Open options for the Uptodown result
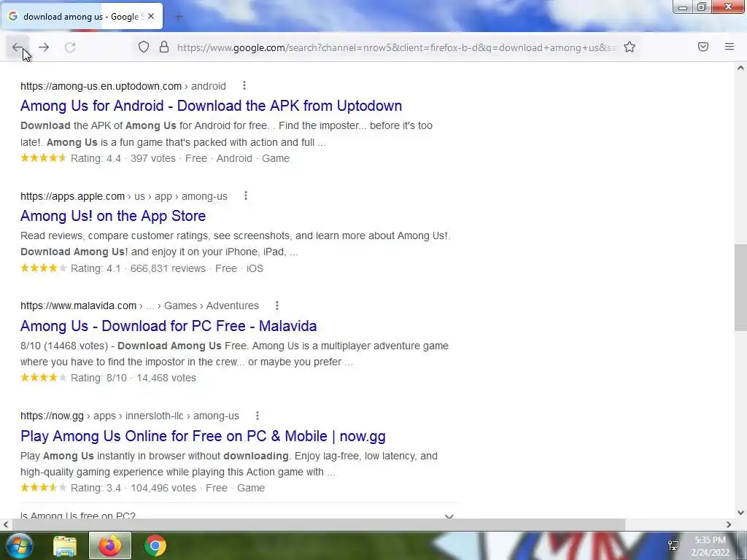The image size is (747, 560). pyautogui.click(x=244, y=86)
